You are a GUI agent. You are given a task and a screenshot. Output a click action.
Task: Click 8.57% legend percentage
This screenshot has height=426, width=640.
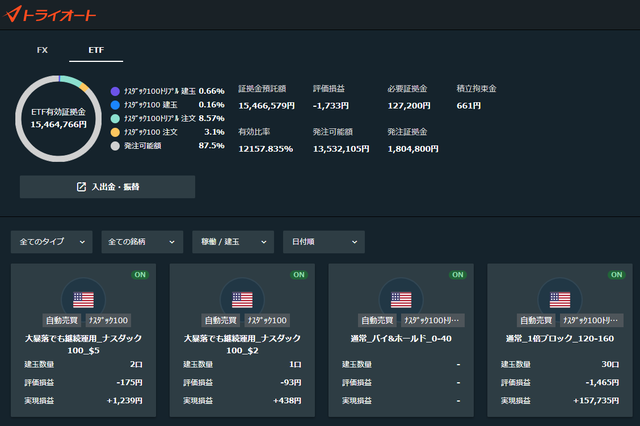[211, 118]
